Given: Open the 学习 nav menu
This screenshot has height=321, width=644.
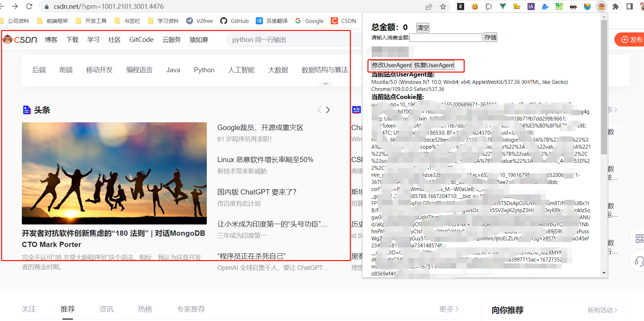Looking at the screenshot, I should (93, 39).
